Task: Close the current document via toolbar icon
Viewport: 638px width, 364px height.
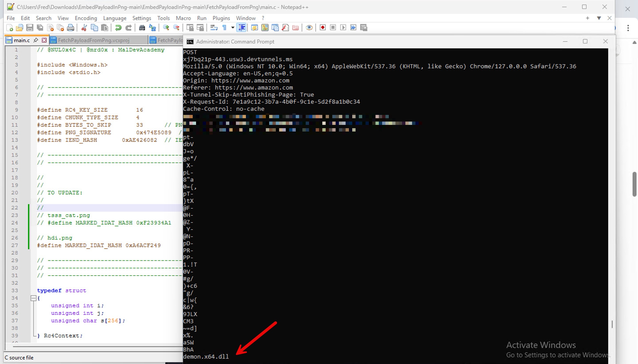Action: 50,27
